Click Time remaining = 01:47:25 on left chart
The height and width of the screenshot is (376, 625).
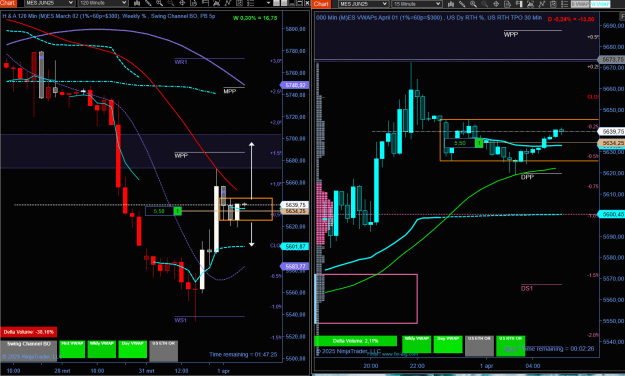(243, 354)
